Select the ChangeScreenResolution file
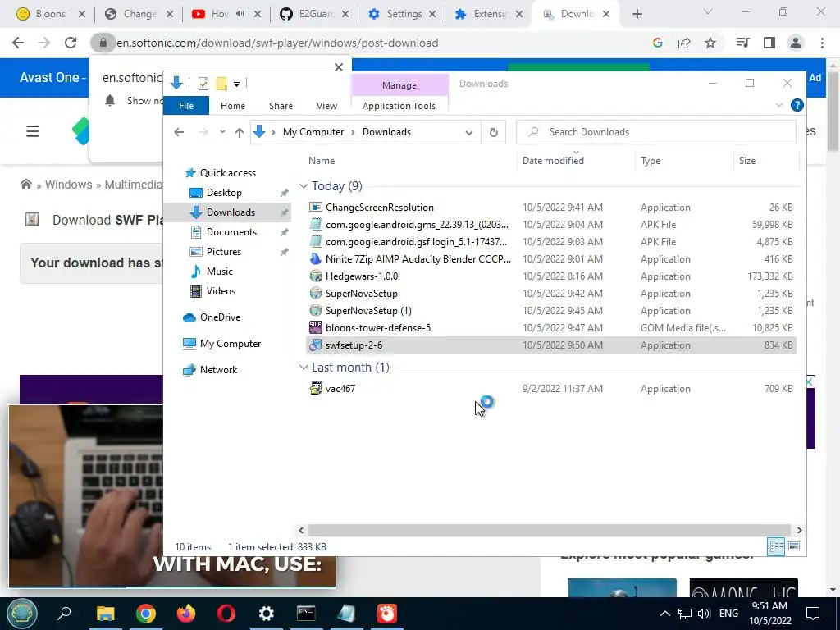 pos(379,208)
